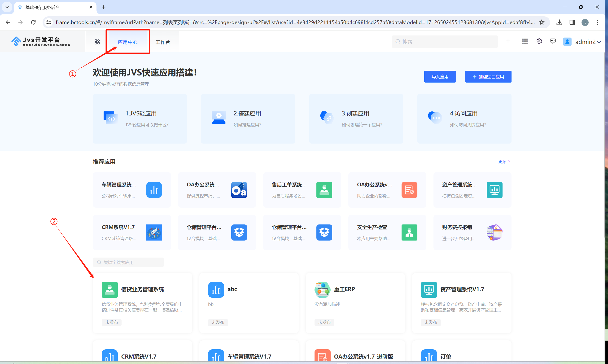The image size is (608, 364).
Task: Close the 基础框架服务后台 browser tab
Action: (x=91, y=7)
